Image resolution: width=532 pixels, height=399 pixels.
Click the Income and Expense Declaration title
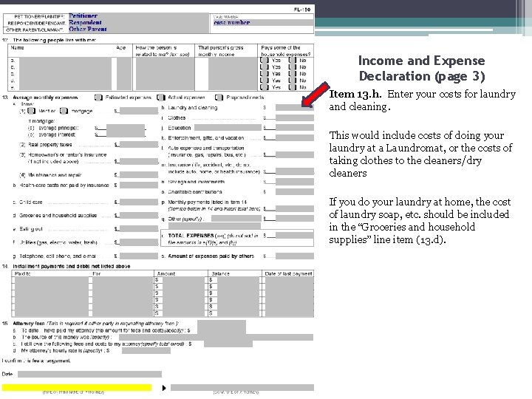tap(422, 68)
